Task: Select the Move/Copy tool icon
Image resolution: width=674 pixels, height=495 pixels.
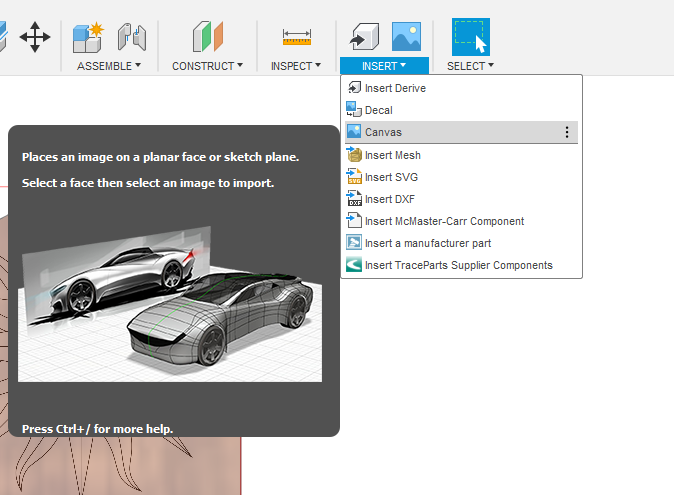Action: tap(35, 37)
